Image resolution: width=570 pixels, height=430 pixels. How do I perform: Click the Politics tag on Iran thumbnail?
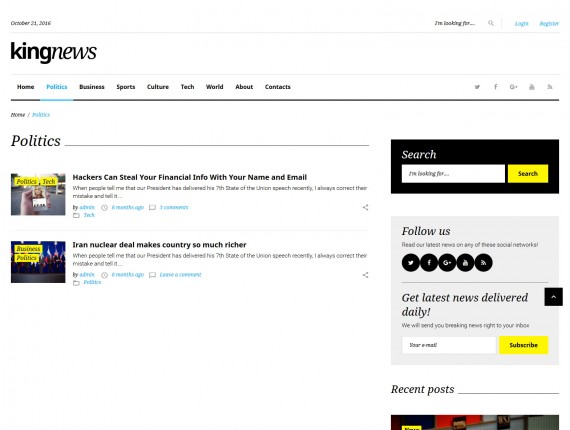[x=27, y=258]
